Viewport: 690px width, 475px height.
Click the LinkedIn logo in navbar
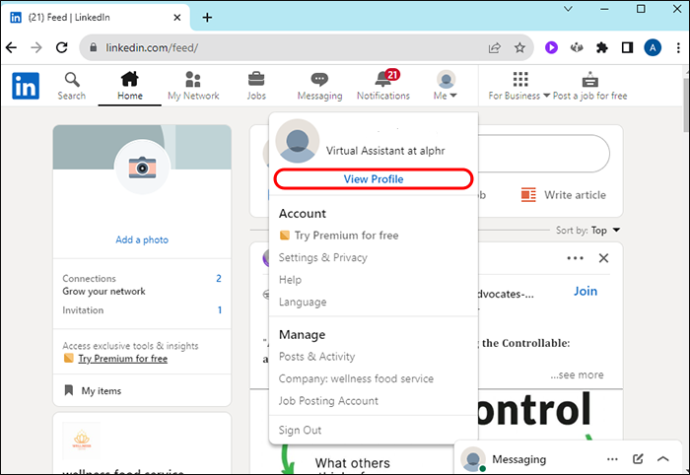(26, 86)
